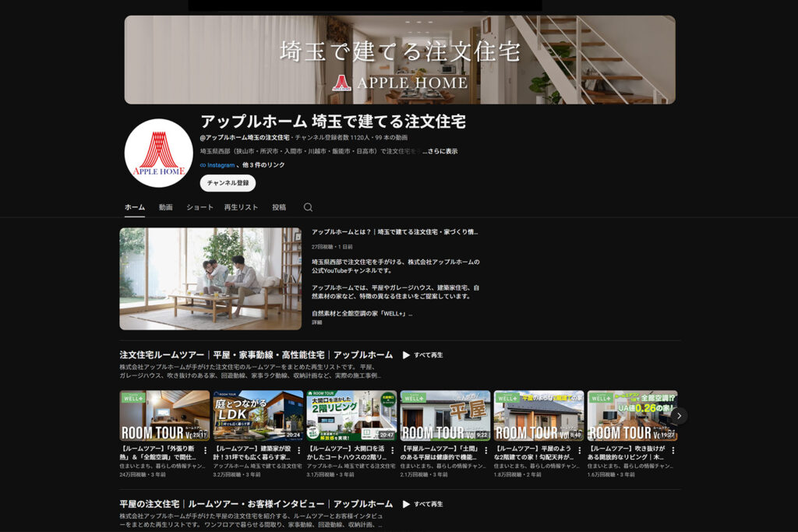
Task: Click channel handle @アップルホーム埼玉の注文住宅
Action: coord(245,137)
